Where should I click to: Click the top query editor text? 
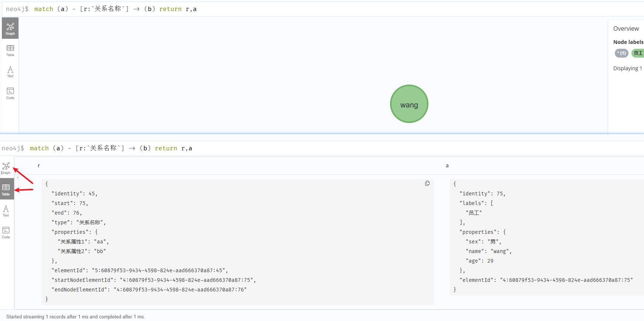click(x=115, y=9)
